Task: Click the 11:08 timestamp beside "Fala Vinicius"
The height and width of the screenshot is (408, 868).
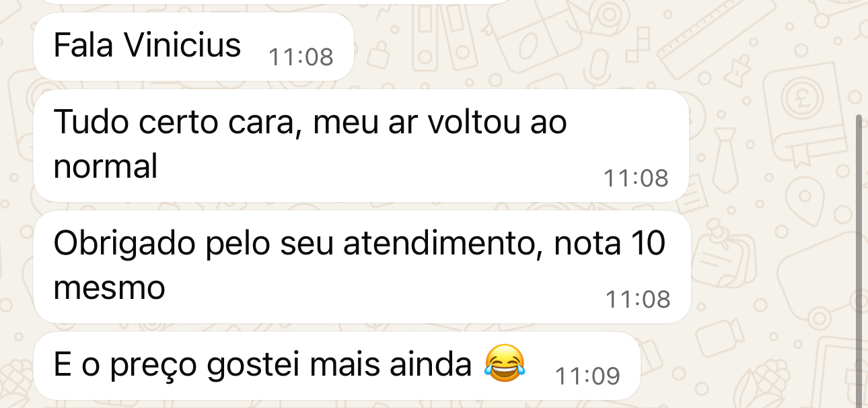Action: (x=301, y=57)
